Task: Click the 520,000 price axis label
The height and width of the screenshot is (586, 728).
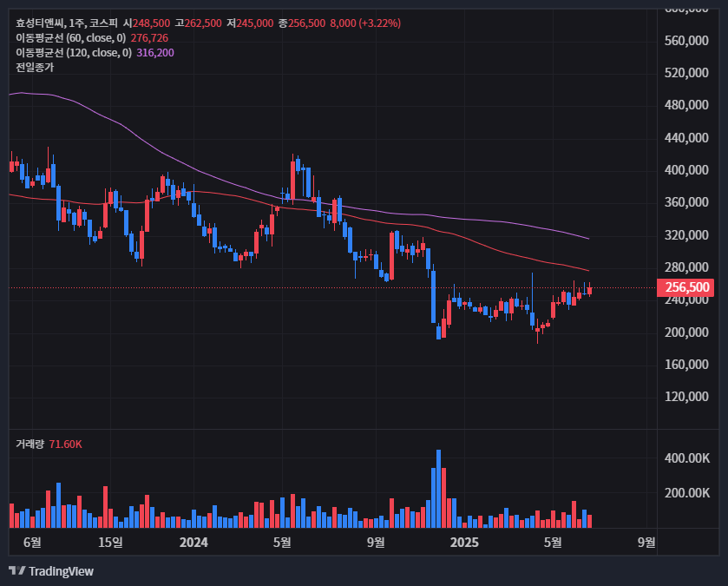Action: coord(686,73)
